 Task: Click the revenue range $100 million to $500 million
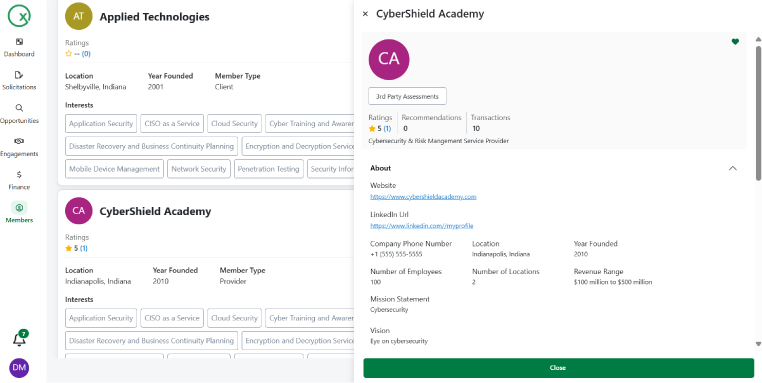point(613,282)
